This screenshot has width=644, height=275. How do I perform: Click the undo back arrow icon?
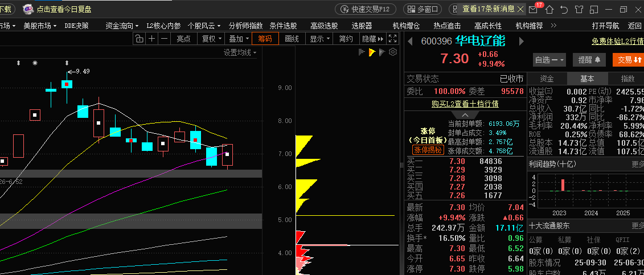pos(564,9)
